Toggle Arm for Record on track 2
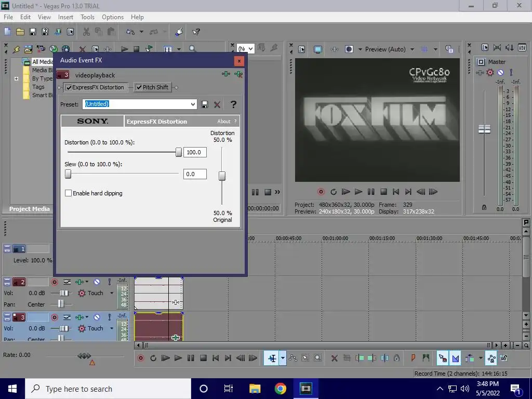532x399 pixels. (x=54, y=282)
